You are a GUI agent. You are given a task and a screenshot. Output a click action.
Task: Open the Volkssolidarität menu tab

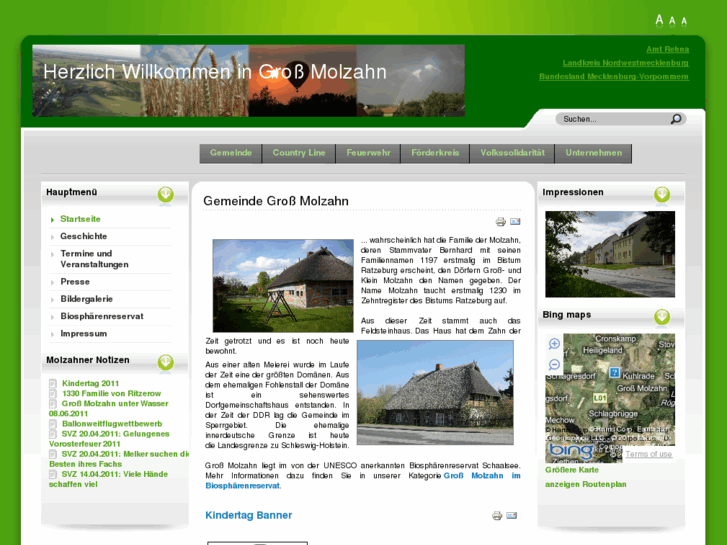[x=512, y=153]
